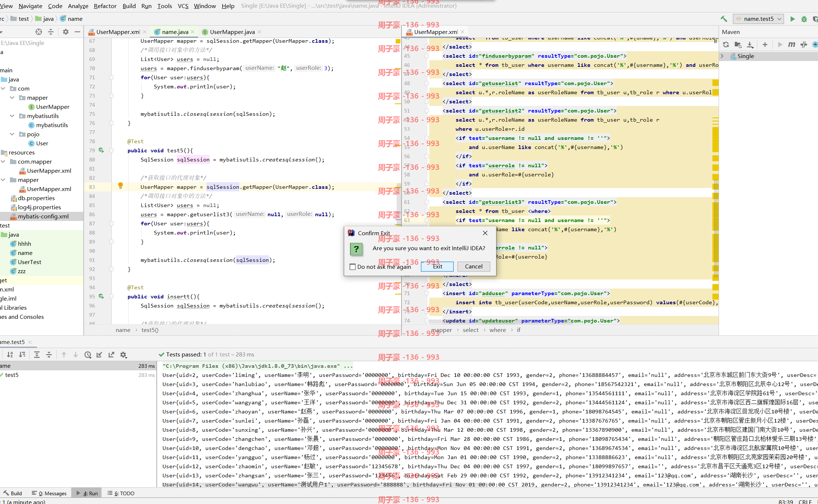Image resolution: width=818 pixels, height=504 pixels.
Task: Click the Maven download sources icon
Action: (750, 45)
